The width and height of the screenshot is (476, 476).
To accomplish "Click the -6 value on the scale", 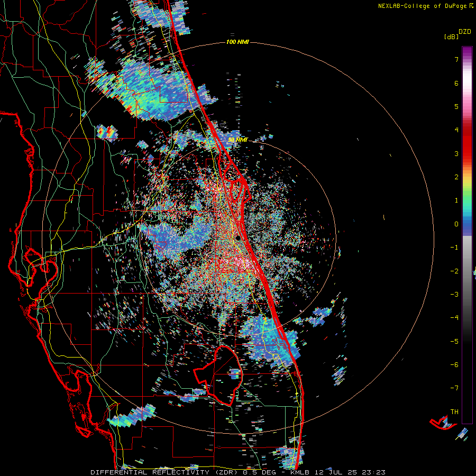I will pyautogui.click(x=454, y=365).
